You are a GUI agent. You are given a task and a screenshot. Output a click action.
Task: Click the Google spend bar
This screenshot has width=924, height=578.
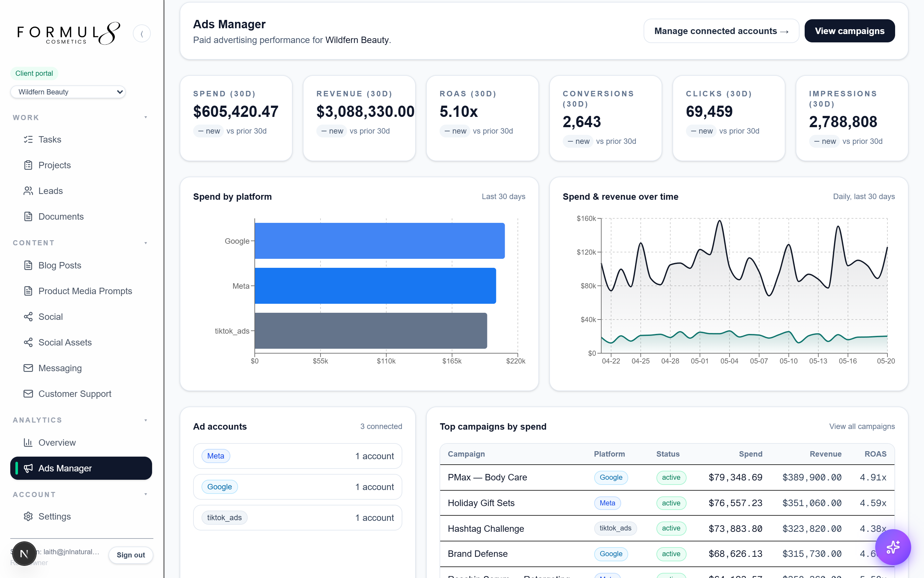coord(380,241)
